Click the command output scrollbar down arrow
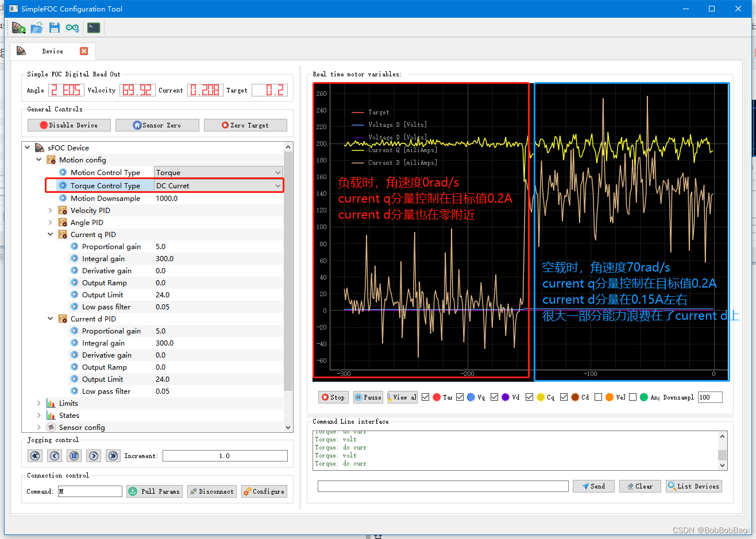Screen dimensions: 756x539 pos(723,464)
